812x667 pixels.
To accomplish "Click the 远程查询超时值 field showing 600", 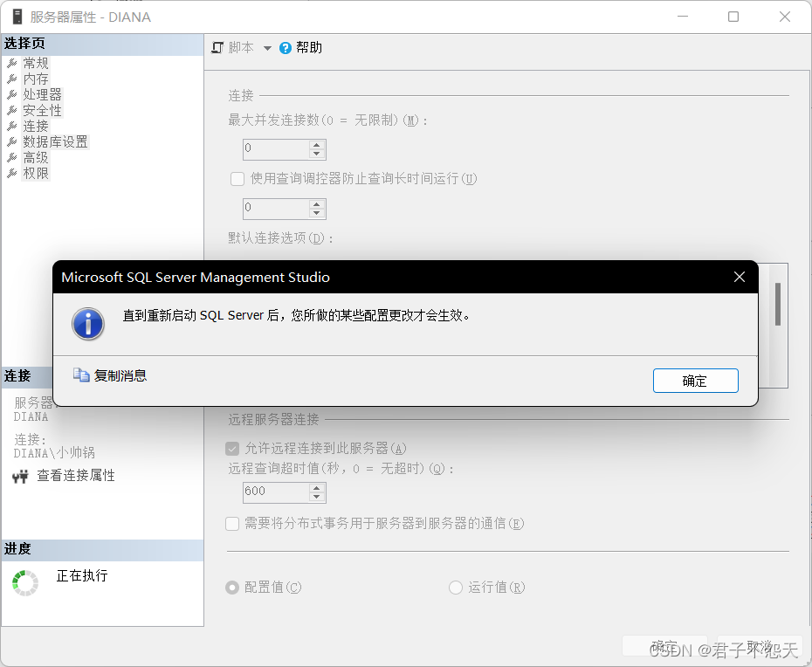I will point(276,492).
